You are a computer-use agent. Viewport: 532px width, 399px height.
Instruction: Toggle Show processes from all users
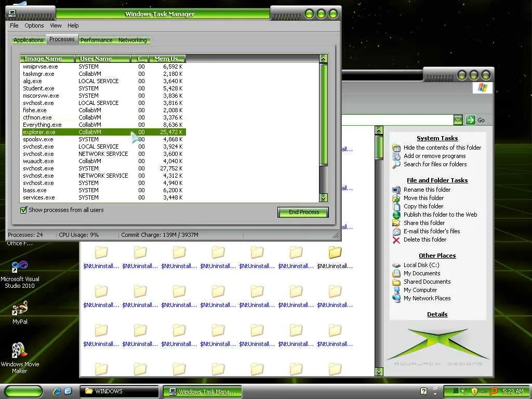23,210
